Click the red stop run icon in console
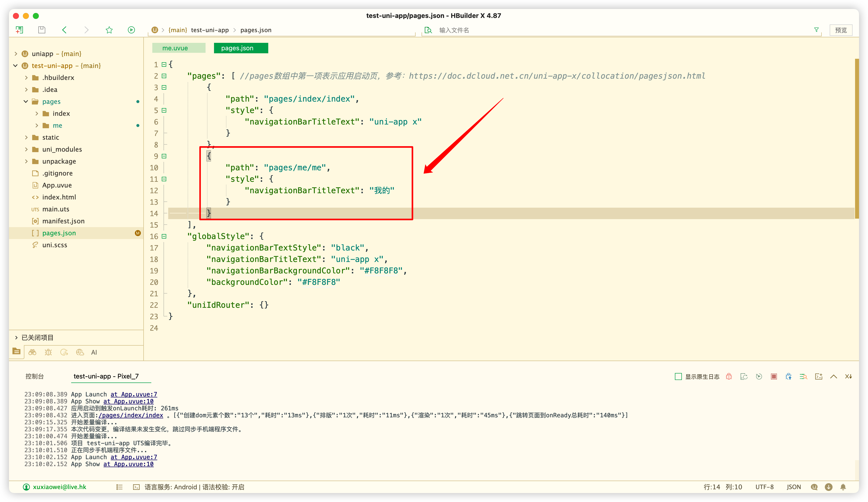 (x=774, y=376)
